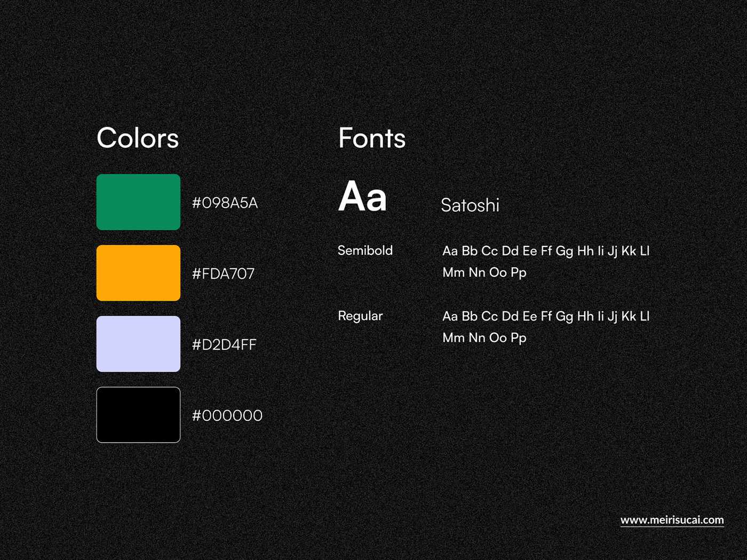Click the large bold "Aa" font preview
The image size is (747, 560).
362,197
